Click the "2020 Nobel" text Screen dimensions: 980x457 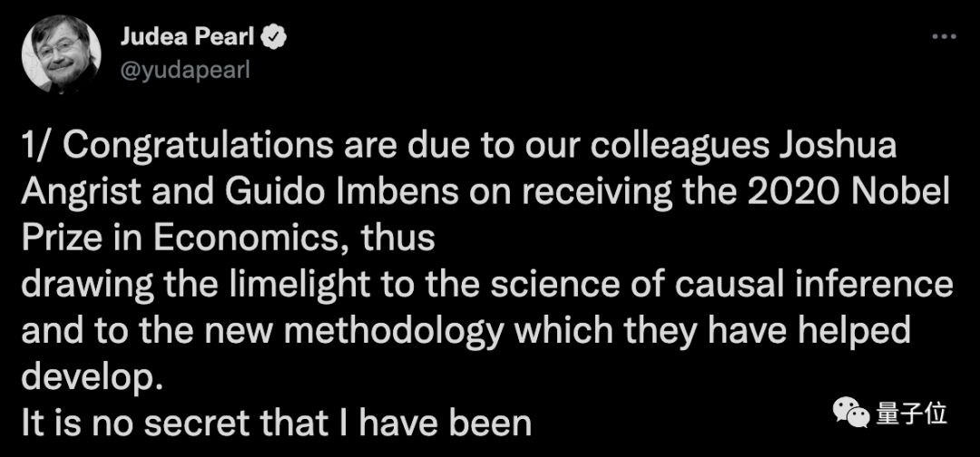pyautogui.click(x=851, y=193)
